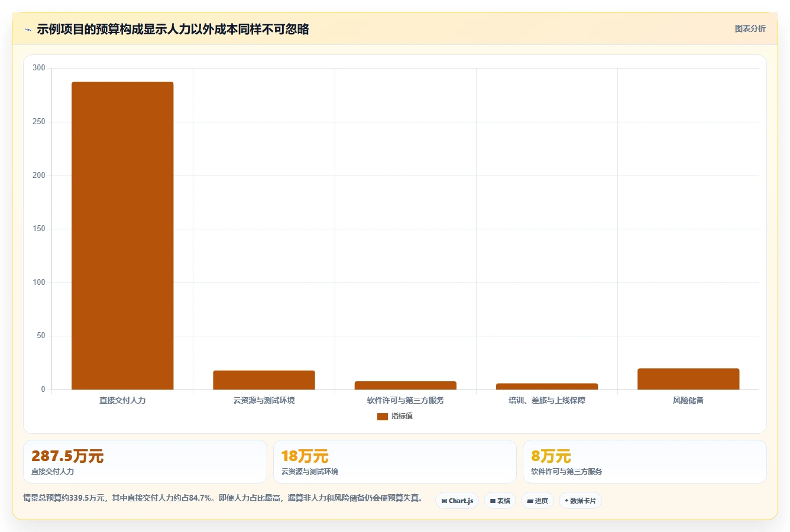
Task: Toggle the 指标值 legend color swatch
Action: tap(383, 417)
